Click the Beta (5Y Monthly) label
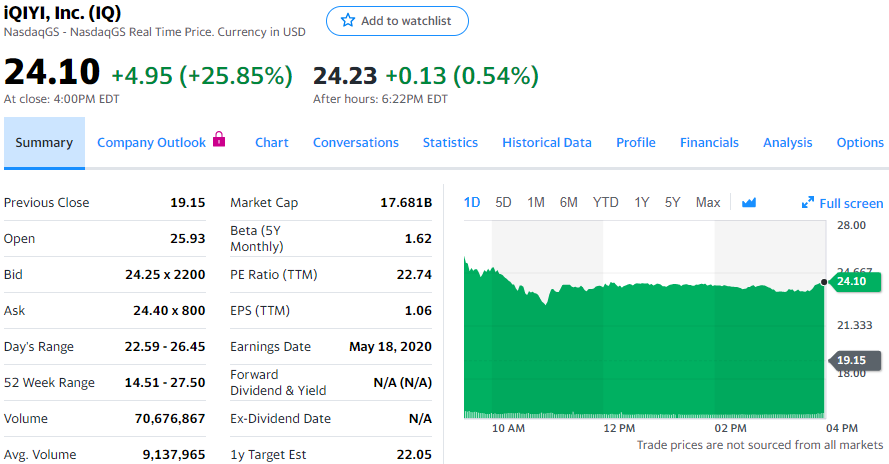 pyautogui.click(x=256, y=238)
